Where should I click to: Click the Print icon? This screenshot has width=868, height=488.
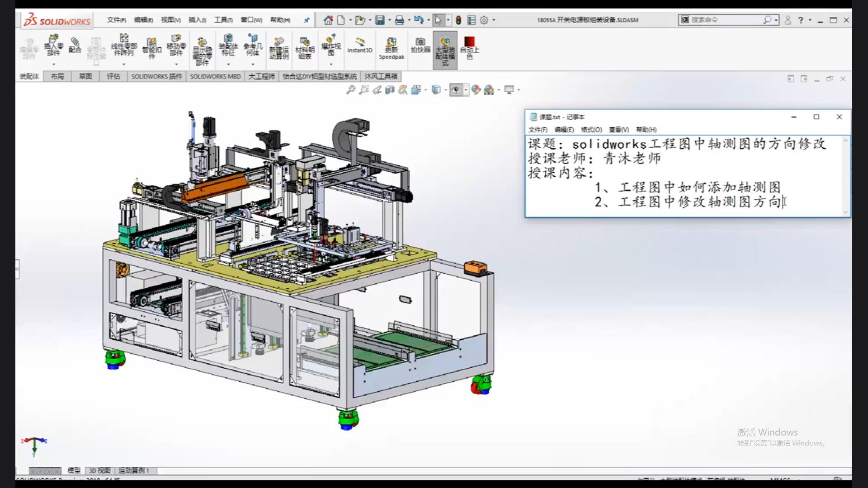399,20
